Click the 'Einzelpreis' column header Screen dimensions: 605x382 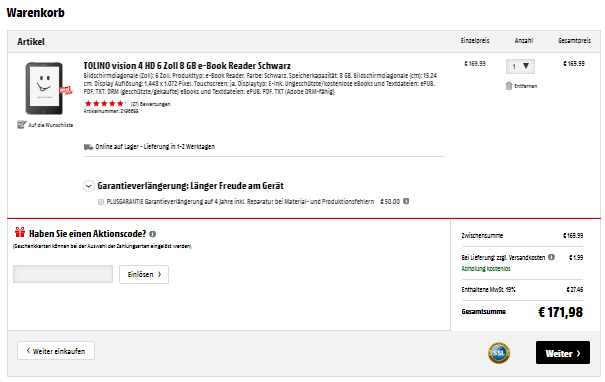(x=475, y=41)
